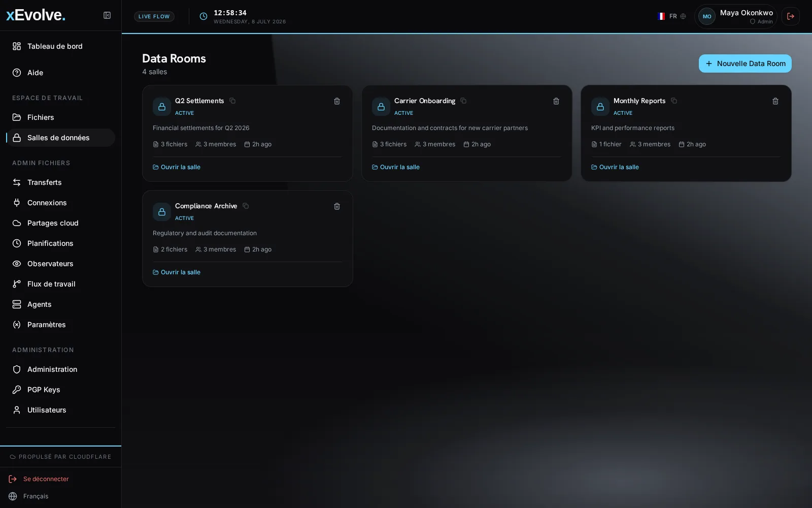The height and width of the screenshot is (508, 812).
Task: Click 'Propulsé par Cloudflare' footer
Action: (x=60, y=457)
